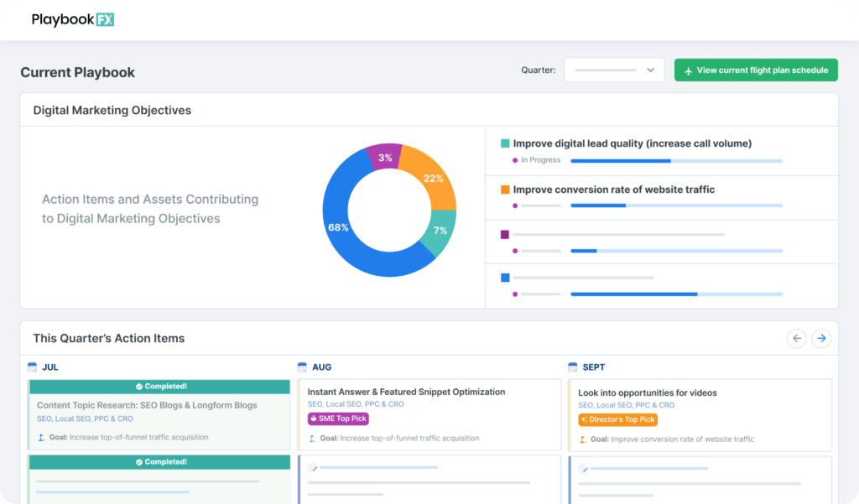Go back using the left arrow
This screenshot has width=859, height=504.
[796, 338]
